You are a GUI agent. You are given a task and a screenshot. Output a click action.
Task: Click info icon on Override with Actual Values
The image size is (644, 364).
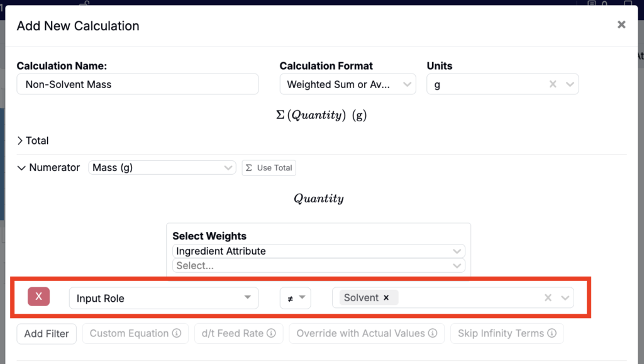tap(433, 333)
